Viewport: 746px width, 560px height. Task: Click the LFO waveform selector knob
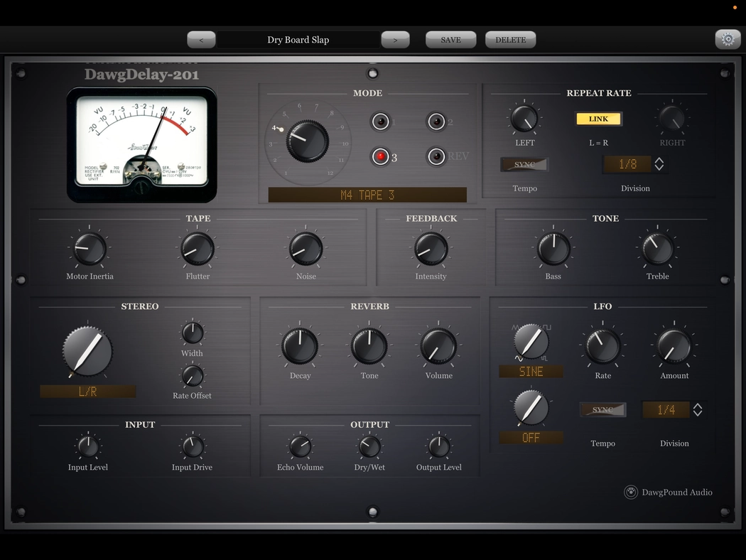531,341
